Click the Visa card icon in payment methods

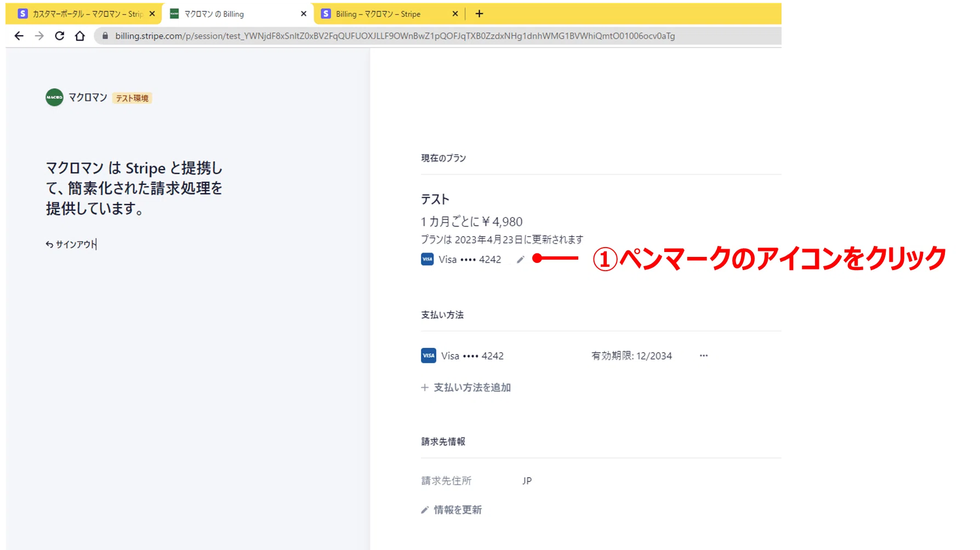tap(429, 356)
